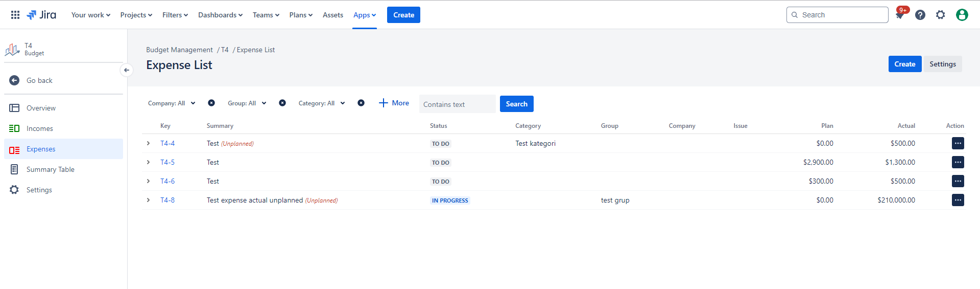The width and height of the screenshot is (980, 289).
Task: Focus the Contains text input field
Action: coord(458,104)
